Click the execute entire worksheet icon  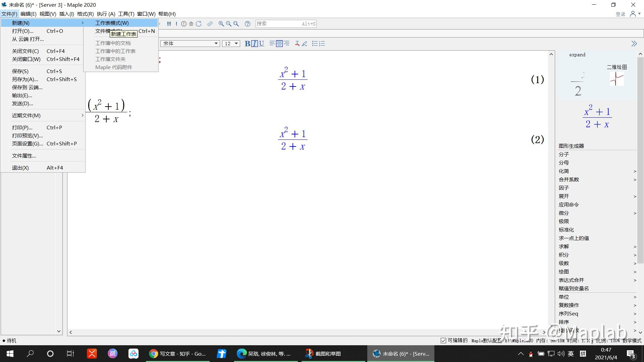[x=169, y=24]
